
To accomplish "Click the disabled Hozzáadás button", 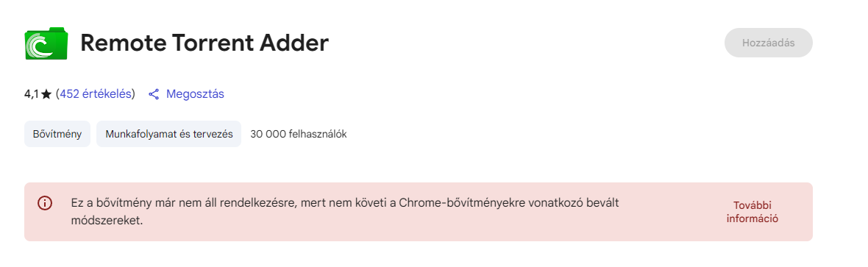I will [x=769, y=43].
